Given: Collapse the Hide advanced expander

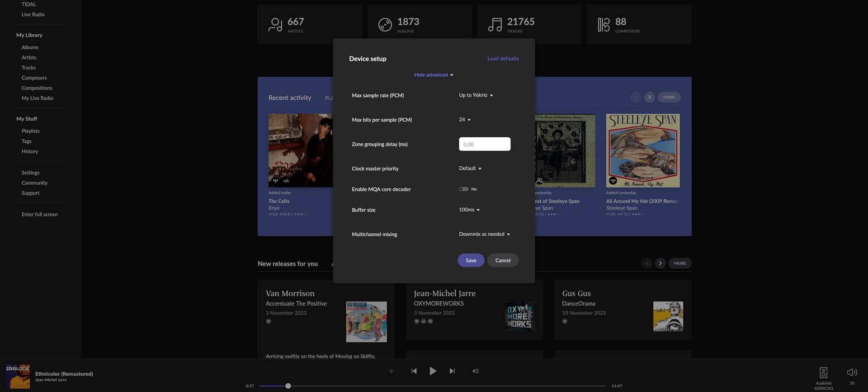Looking at the screenshot, I should (x=434, y=75).
